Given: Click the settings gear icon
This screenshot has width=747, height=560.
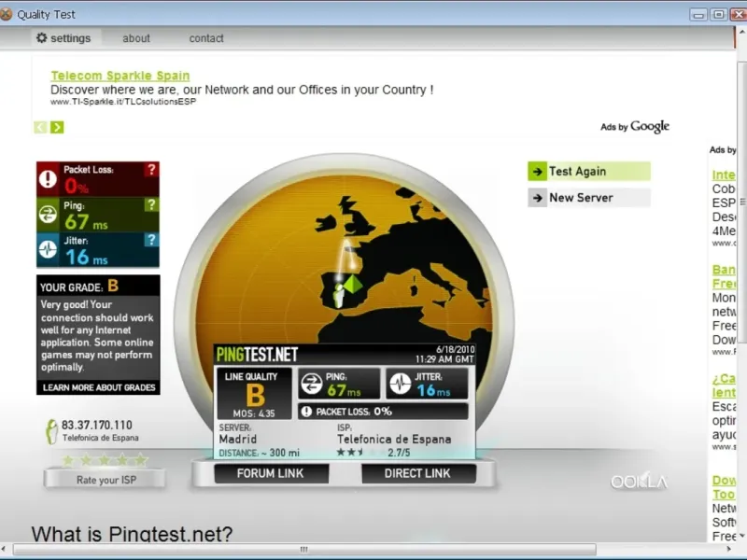Looking at the screenshot, I should click(x=42, y=37).
